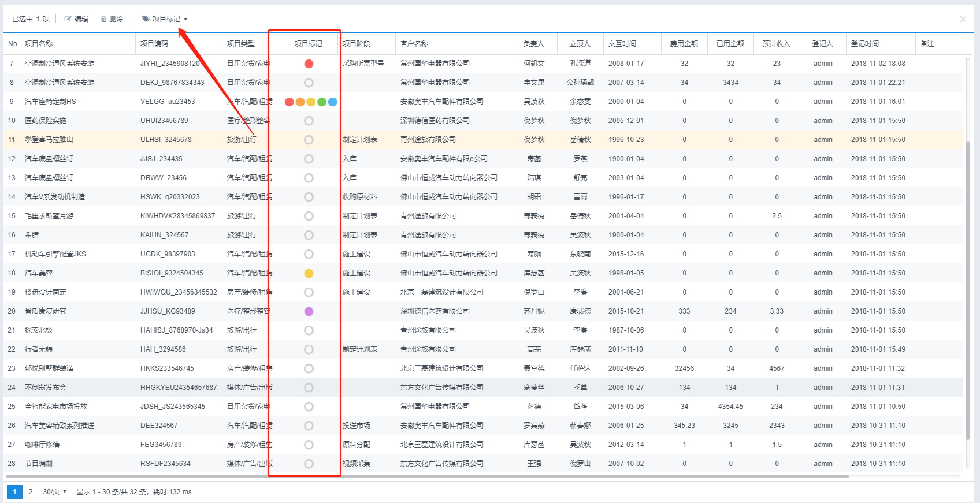Expand the 项目标记 dropdown arrow
This screenshot has width=980, height=503.
pyautogui.click(x=185, y=19)
